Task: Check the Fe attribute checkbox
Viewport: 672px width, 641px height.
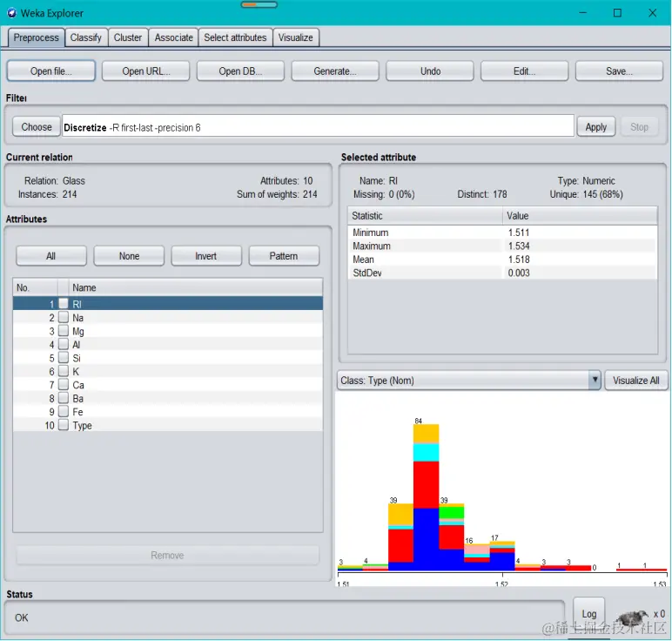Action: 64,412
